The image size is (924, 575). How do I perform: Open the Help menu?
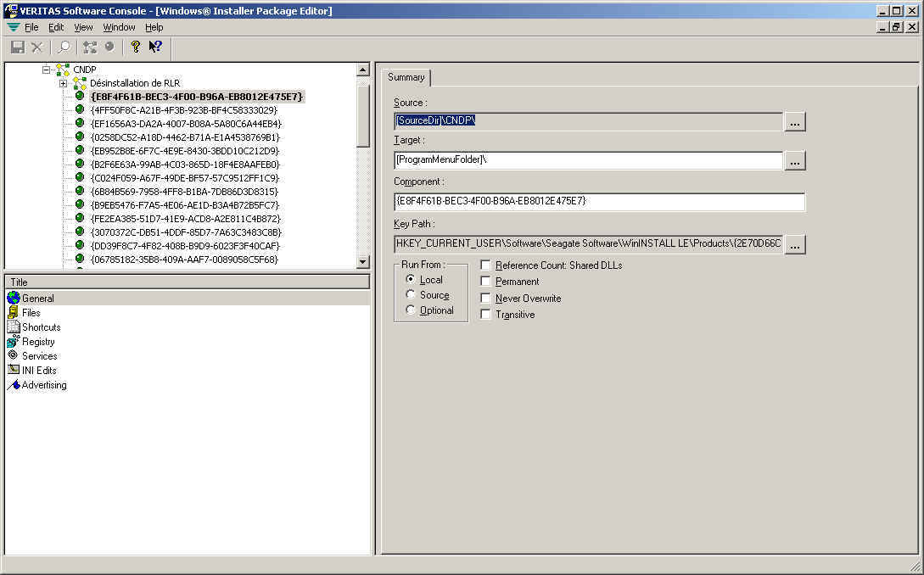pyautogui.click(x=154, y=27)
